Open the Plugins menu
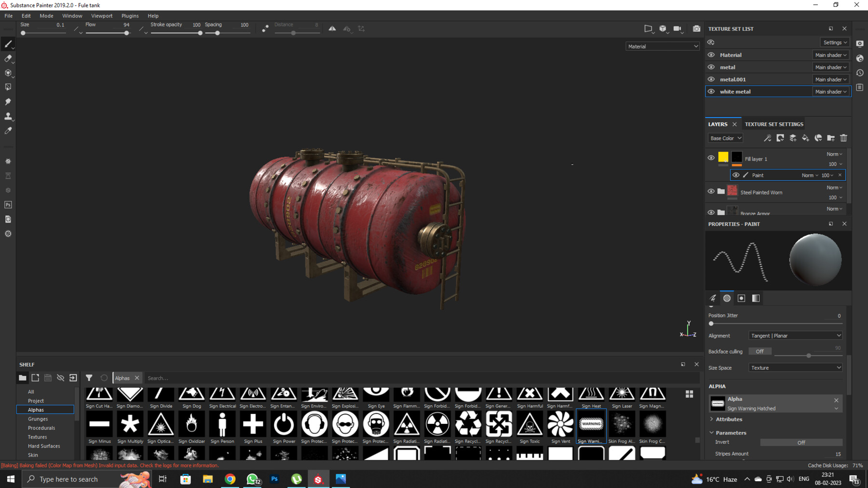The height and width of the screenshot is (488, 868). coord(130,15)
